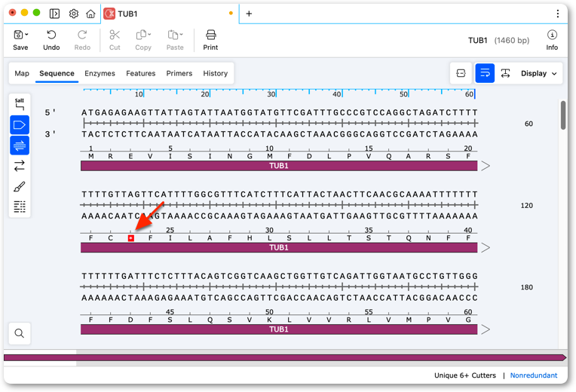The height and width of the screenshot is (392, 576).
Task: Toggle the expanded spacing view icon
Action: [505, 73]
